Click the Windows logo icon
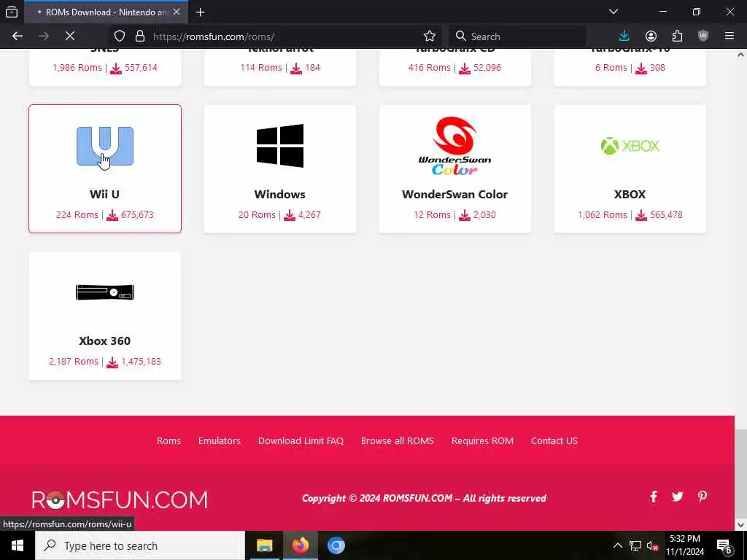747x560 pixels. [x=280, y=146]
